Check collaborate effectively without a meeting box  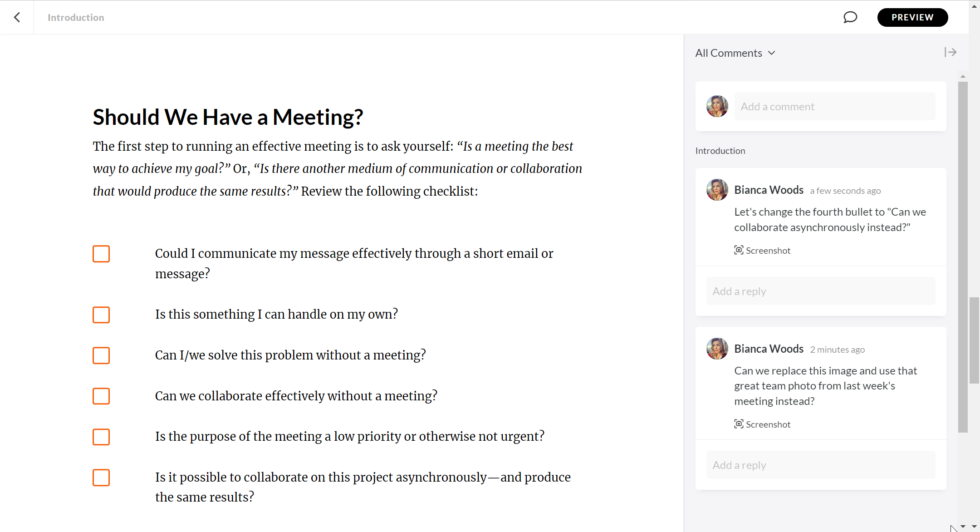coord(101,396)
